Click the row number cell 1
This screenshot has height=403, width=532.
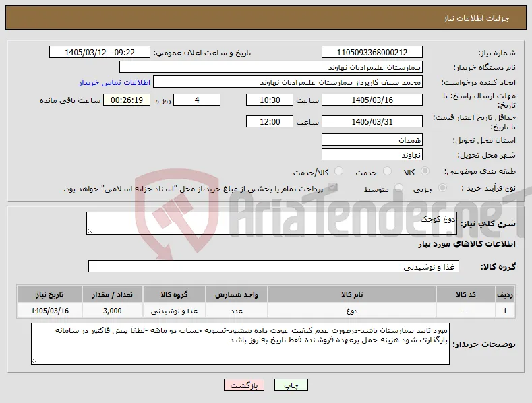(x=505, y=311)
